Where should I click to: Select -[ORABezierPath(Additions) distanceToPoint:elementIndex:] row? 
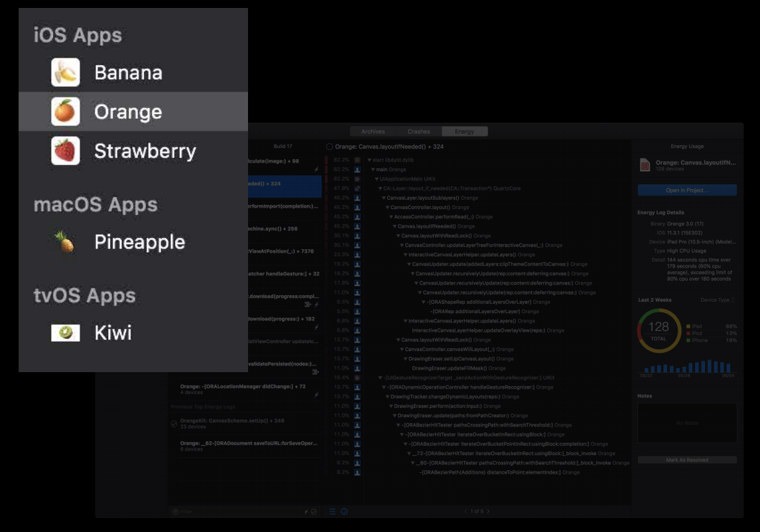[499, 472]
